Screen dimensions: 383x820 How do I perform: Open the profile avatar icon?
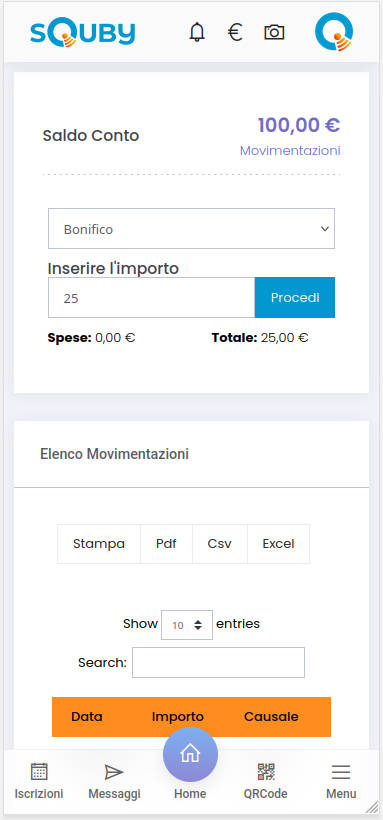(x=334, y=32)
